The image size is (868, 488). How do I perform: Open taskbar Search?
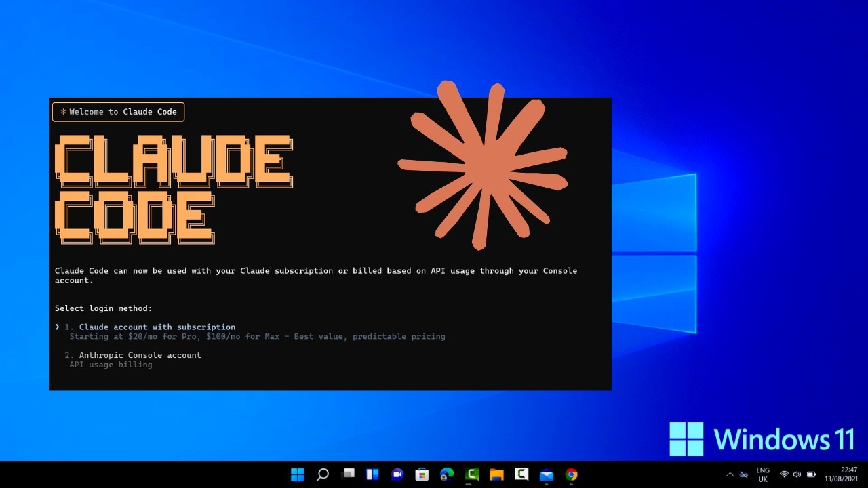point(323,474)
